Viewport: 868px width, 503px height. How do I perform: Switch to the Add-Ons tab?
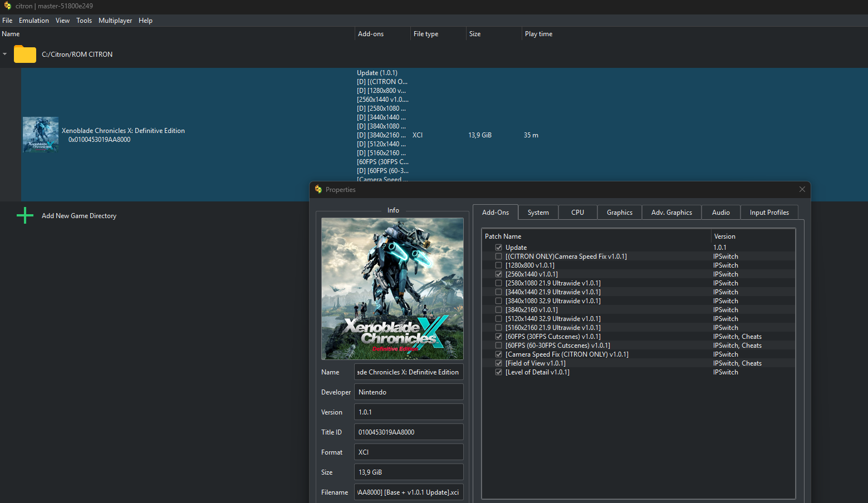tap(496, 213)
